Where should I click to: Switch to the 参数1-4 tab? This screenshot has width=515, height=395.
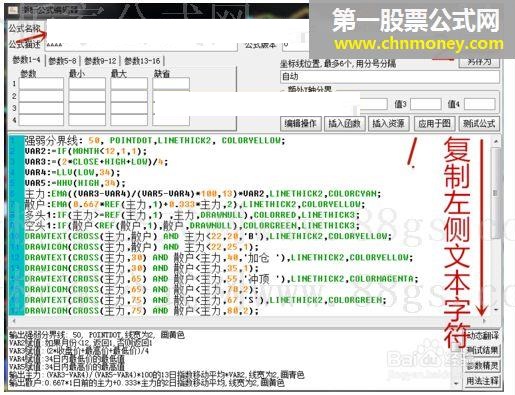(26, 60)
